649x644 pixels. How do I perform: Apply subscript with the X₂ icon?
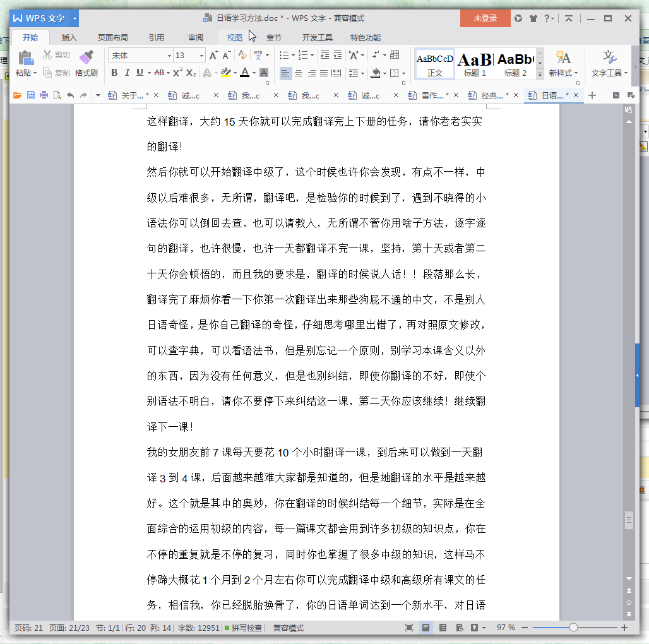point(191,73)
